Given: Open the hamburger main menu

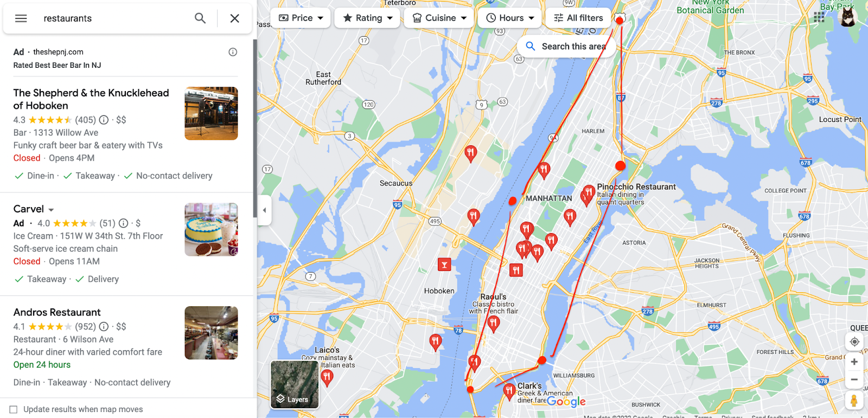Looking at the screenshot, I should (x=21, y=18).
